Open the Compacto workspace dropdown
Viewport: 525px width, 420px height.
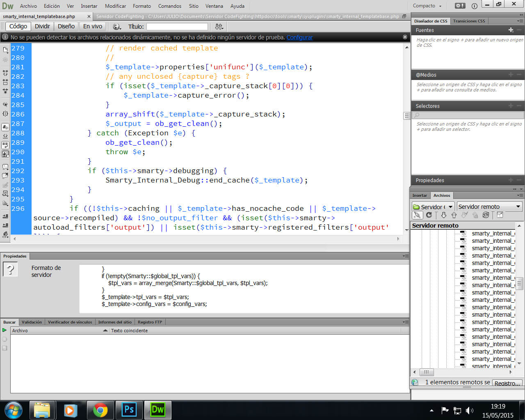click(427, 6)
